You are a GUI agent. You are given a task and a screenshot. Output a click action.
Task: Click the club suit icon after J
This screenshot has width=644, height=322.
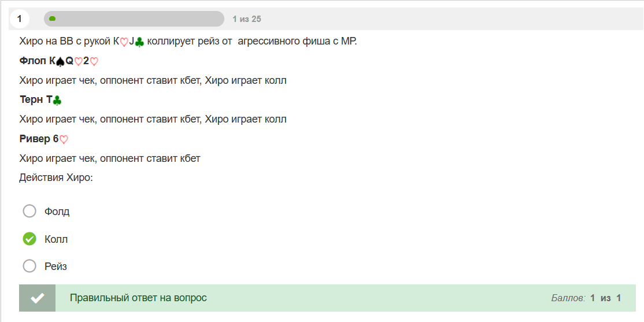(140, 42)
